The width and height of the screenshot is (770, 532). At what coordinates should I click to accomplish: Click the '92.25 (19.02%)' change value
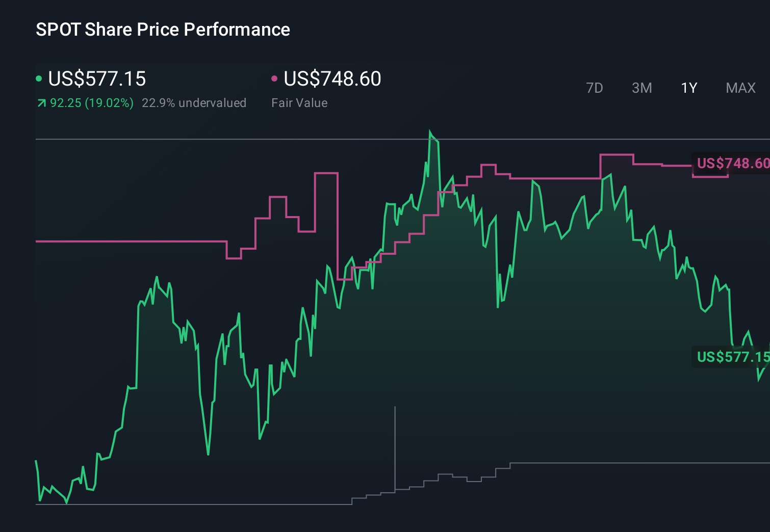coord(91,103)
